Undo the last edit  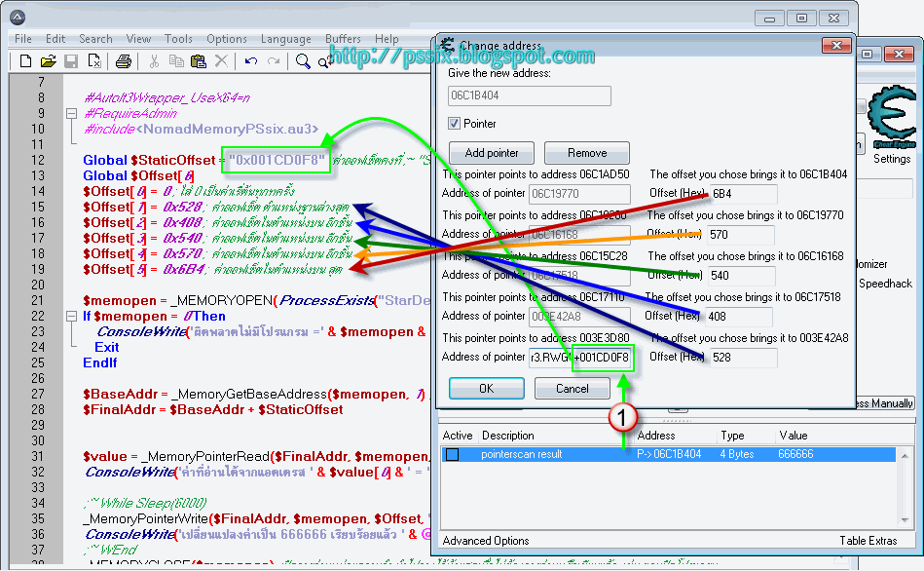click(x=248, y=60)
